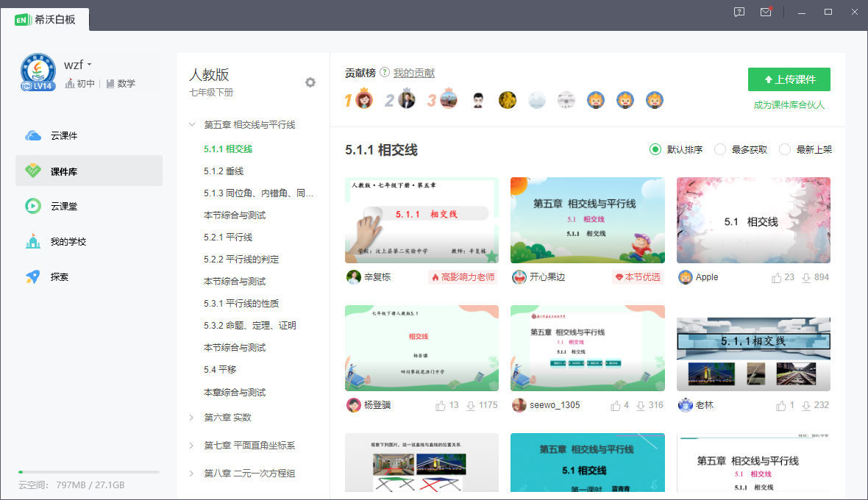Select the 最多获取 sort option
The height and width of the screenshot is (500, 868).
(720, 149)
